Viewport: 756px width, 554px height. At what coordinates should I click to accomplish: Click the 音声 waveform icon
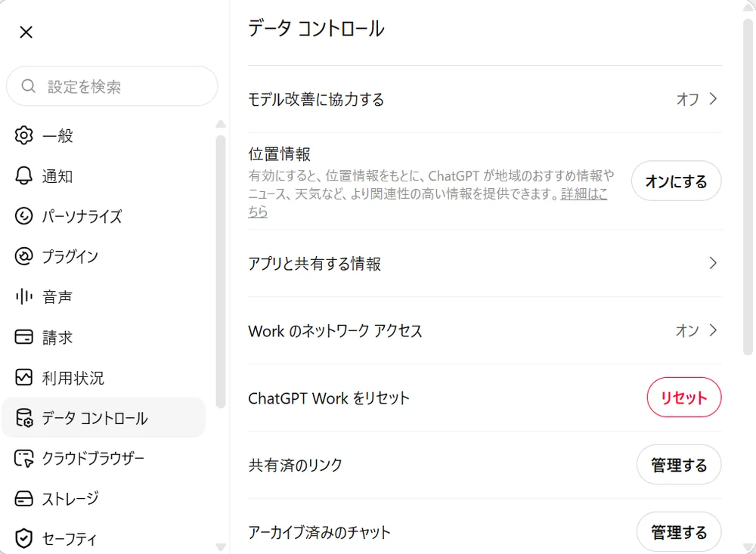coord(23,296)
